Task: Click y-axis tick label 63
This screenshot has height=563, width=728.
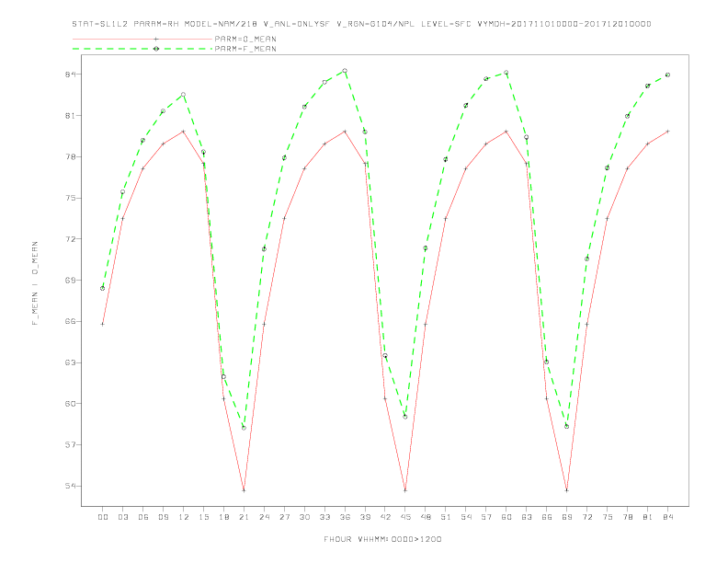Action: tap(71, 362)
